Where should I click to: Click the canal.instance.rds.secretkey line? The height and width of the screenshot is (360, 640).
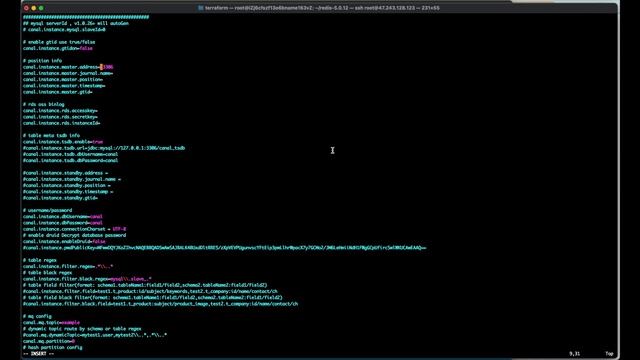pyautogui.click(x=60, y=117)
